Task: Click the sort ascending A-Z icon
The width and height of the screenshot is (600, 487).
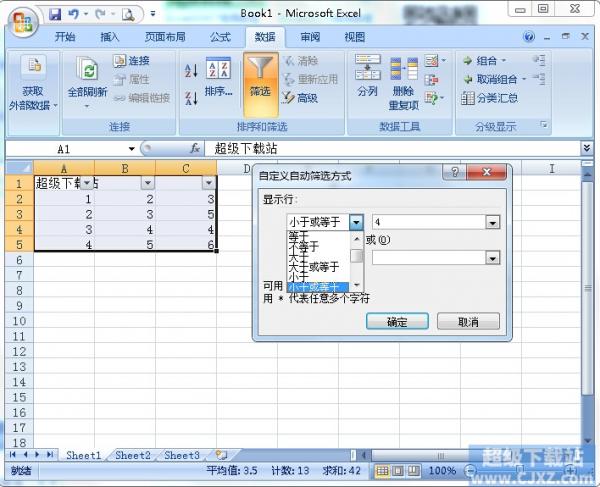Action: coord(191,68)
